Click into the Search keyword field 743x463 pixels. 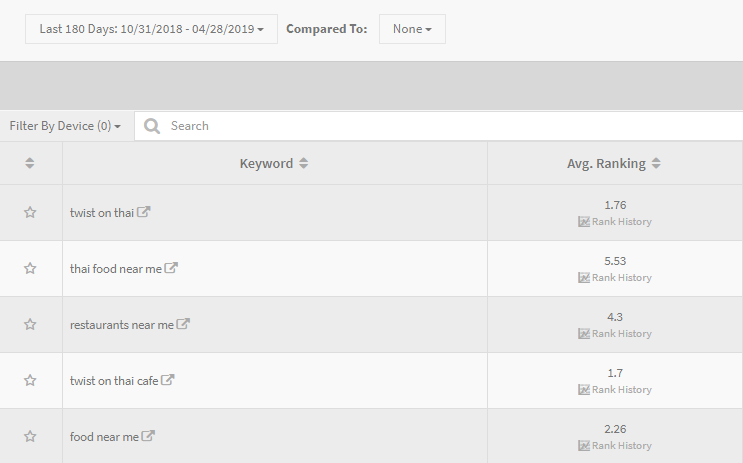point(438,126)
